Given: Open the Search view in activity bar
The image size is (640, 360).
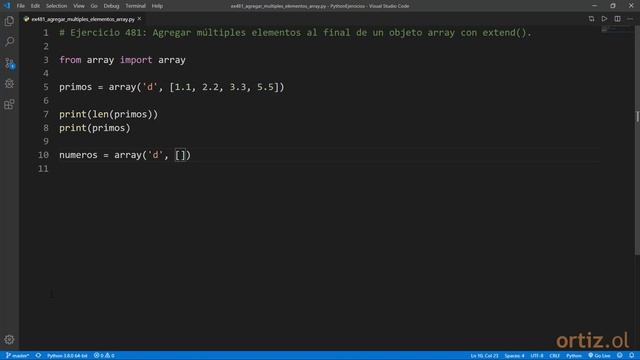Looking at the screenshot, I should click(x=9, y=42).
